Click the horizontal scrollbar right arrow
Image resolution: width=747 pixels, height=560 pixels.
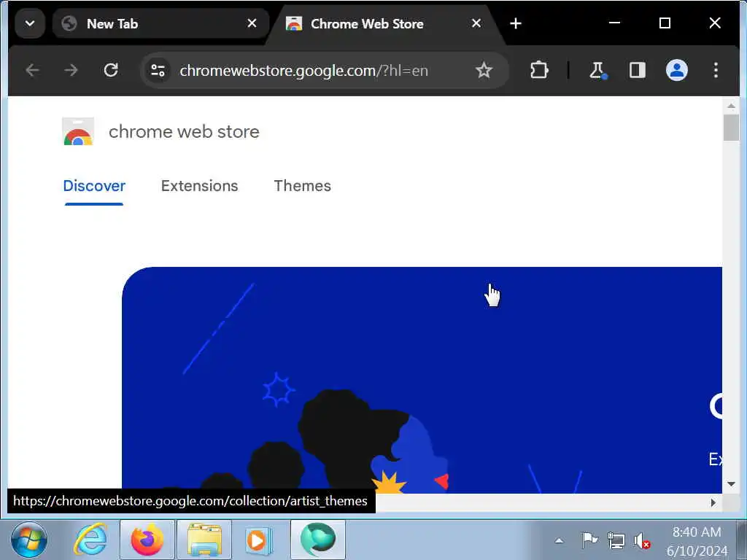pyautogui.click(x=713, y=502)
